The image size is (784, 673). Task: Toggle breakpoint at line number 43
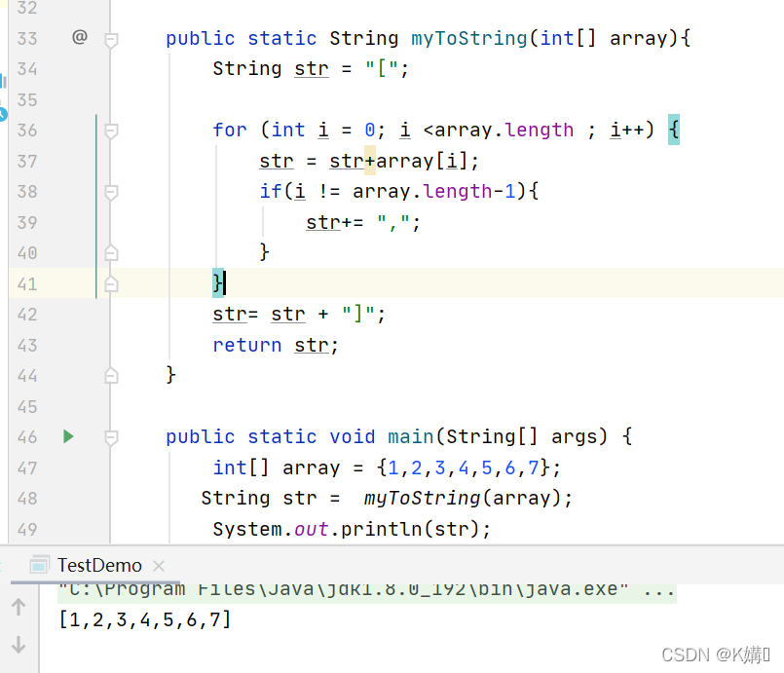tap(27, 345)
